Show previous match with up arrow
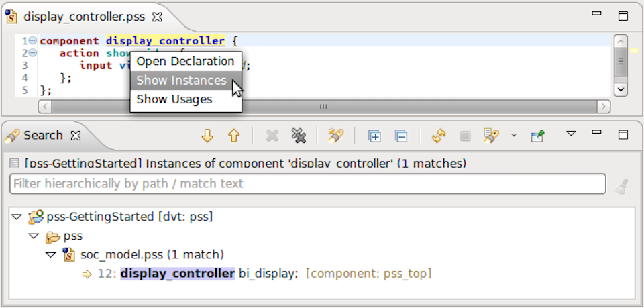The height and width of the screenshot is (308, 644). point(233,136)
